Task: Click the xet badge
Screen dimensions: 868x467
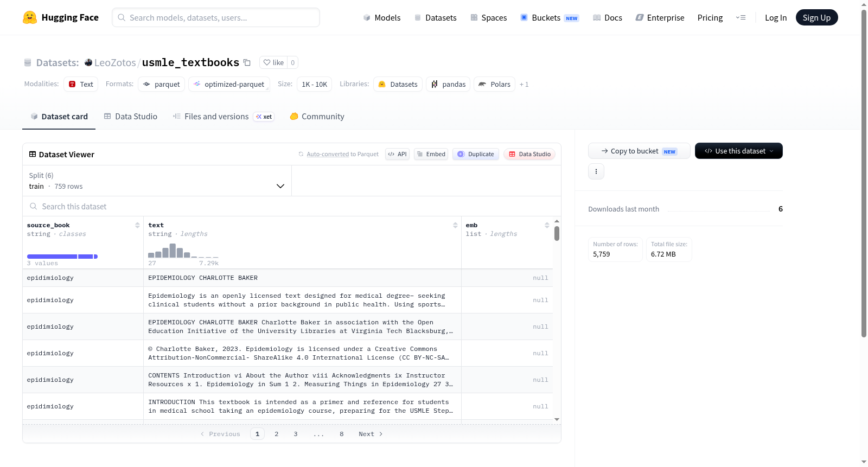Action: (264, 117)
